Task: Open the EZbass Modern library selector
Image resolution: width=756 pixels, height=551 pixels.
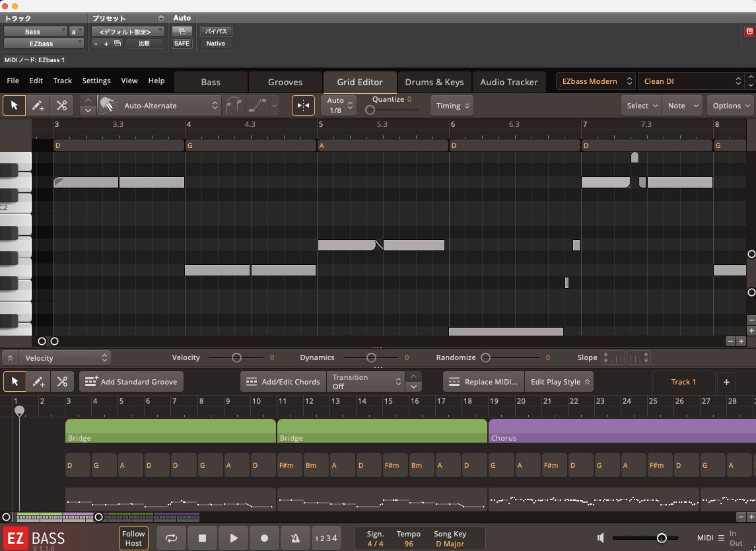Action: 596,81
